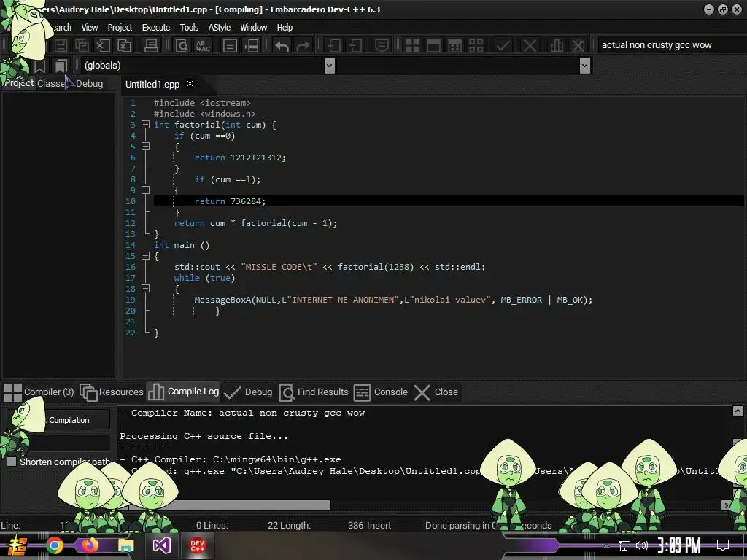747x560 pixels.
Task: Open the AStyle menu
Action: click(219, 28)
